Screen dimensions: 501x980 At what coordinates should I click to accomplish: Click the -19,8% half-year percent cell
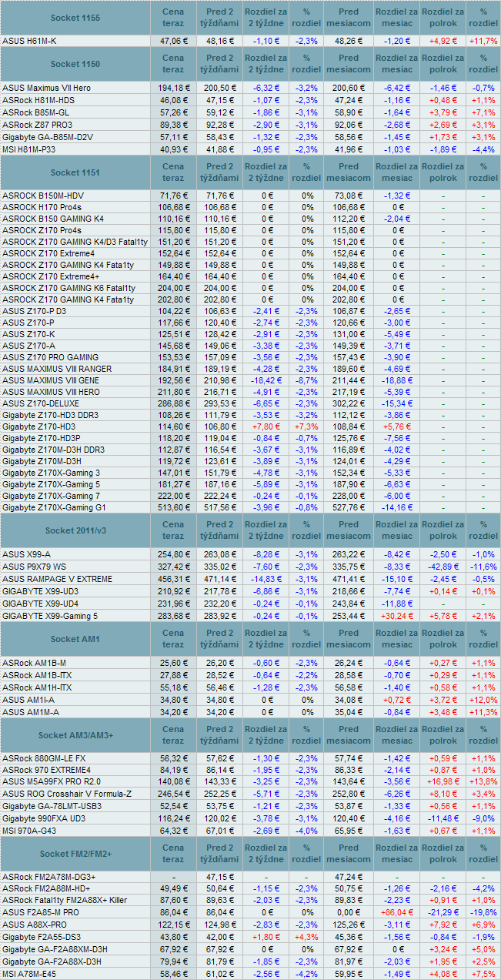pyautogui.click(x=483, y=911)
